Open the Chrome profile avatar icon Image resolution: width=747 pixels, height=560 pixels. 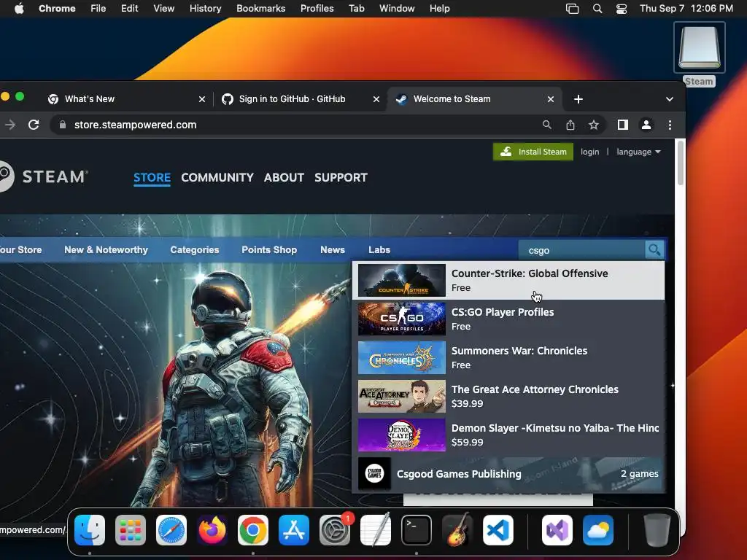[646, 125]
